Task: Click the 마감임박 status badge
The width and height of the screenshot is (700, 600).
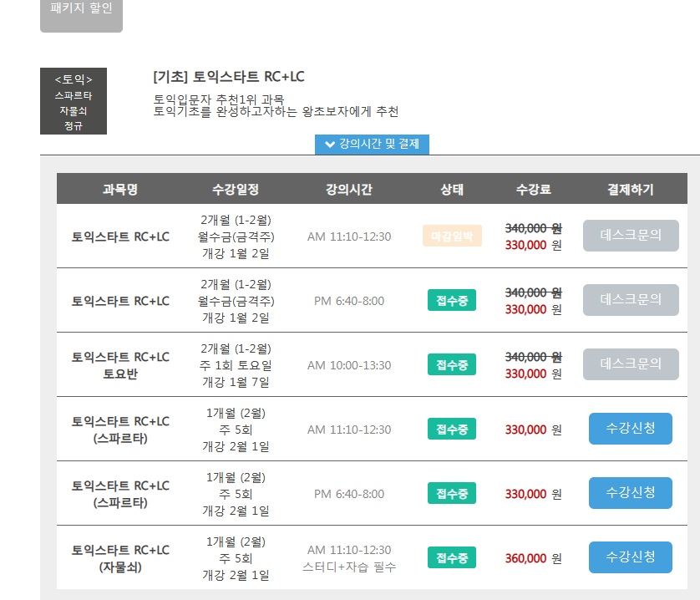Action: pos(452,236)
